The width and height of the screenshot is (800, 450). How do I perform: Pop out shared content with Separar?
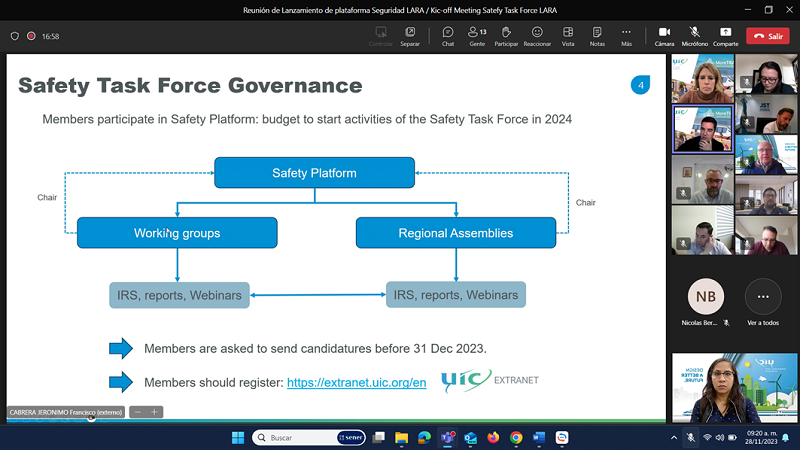point(410,36)
